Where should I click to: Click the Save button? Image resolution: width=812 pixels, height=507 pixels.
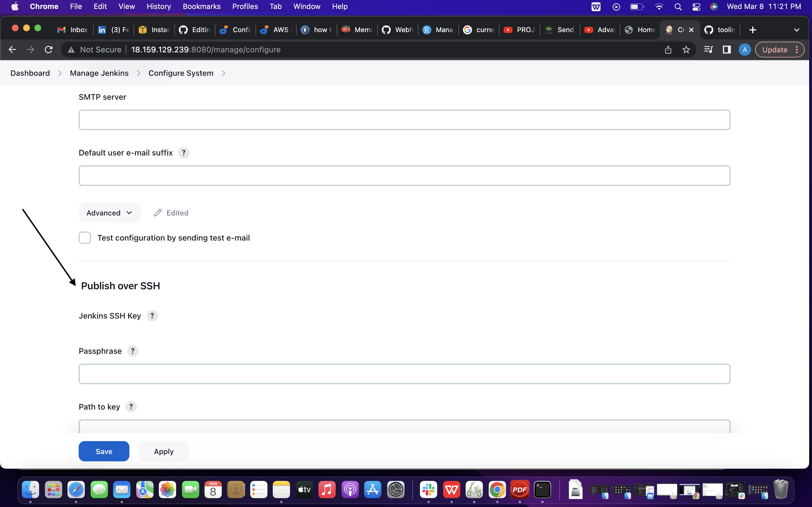click(x=104, y=451)
